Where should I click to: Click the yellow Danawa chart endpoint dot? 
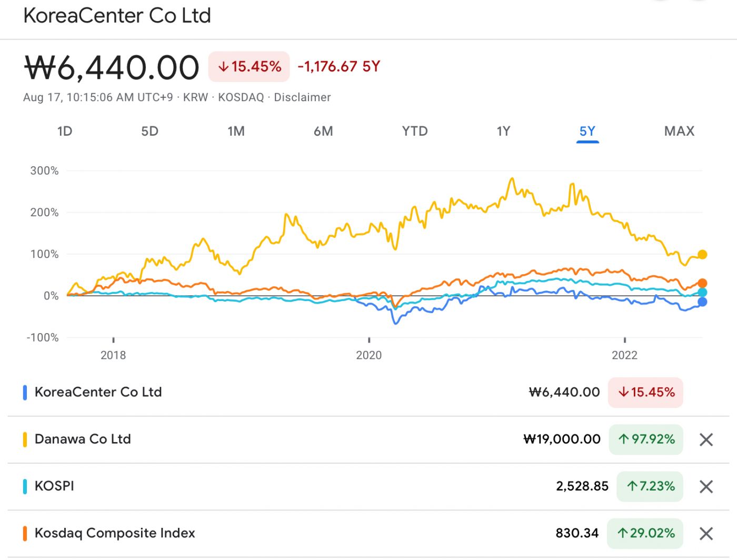pos(702,255)
